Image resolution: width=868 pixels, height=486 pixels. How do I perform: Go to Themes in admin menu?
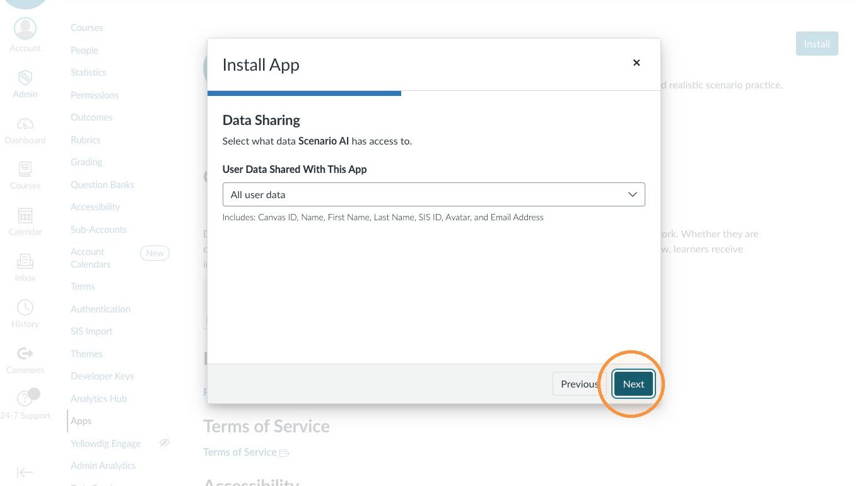[x=86, y=354]
